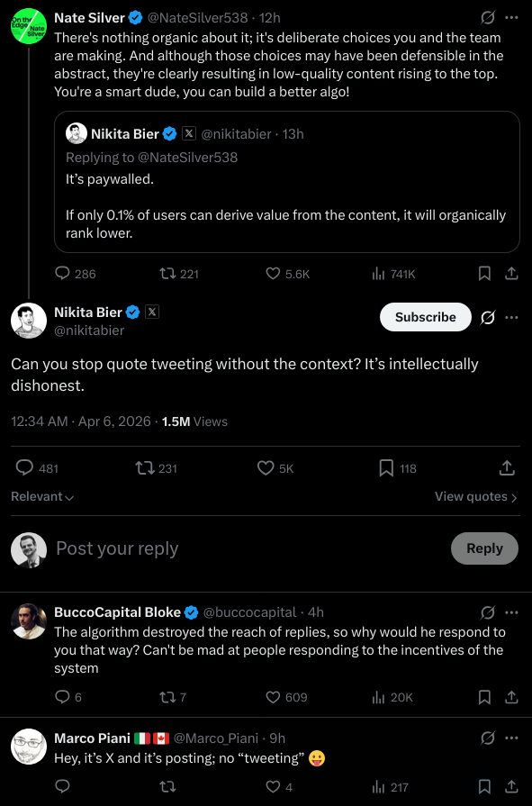Click Nikita Bier's blue verified badge
The width and height of the screenshot is (532, 806).
pos(132,312)
